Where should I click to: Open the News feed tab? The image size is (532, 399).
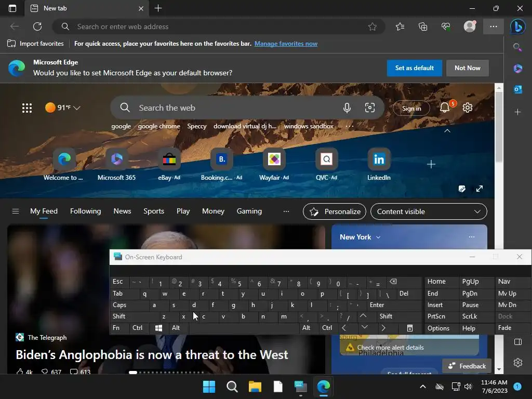[x=122, y=211]
